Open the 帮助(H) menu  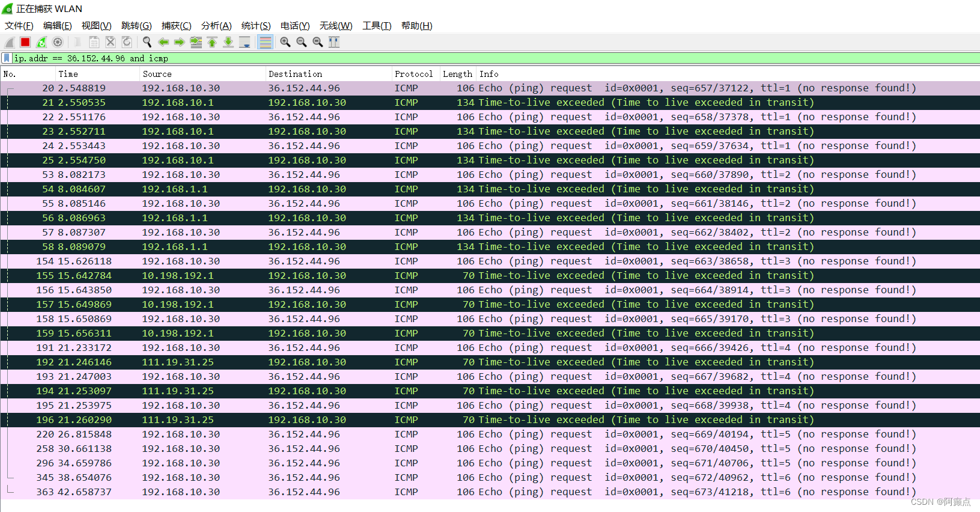pyautogui.click(x=417, y=26)
